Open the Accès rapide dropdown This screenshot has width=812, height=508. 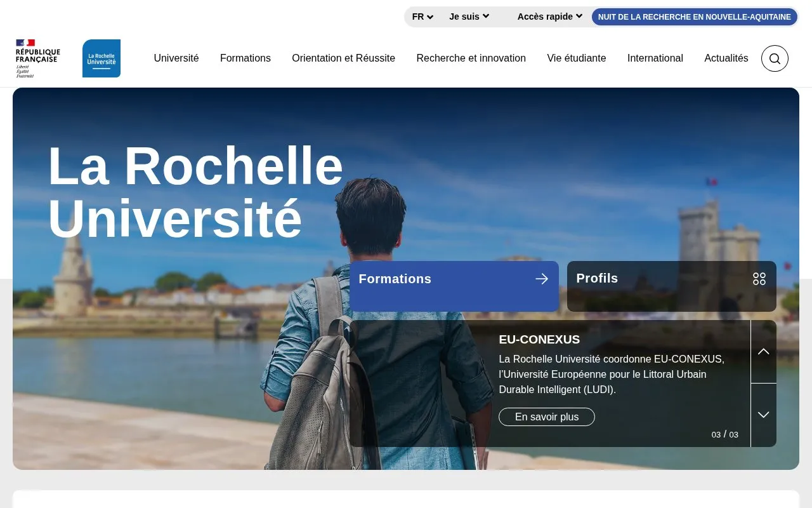(550, 17)
